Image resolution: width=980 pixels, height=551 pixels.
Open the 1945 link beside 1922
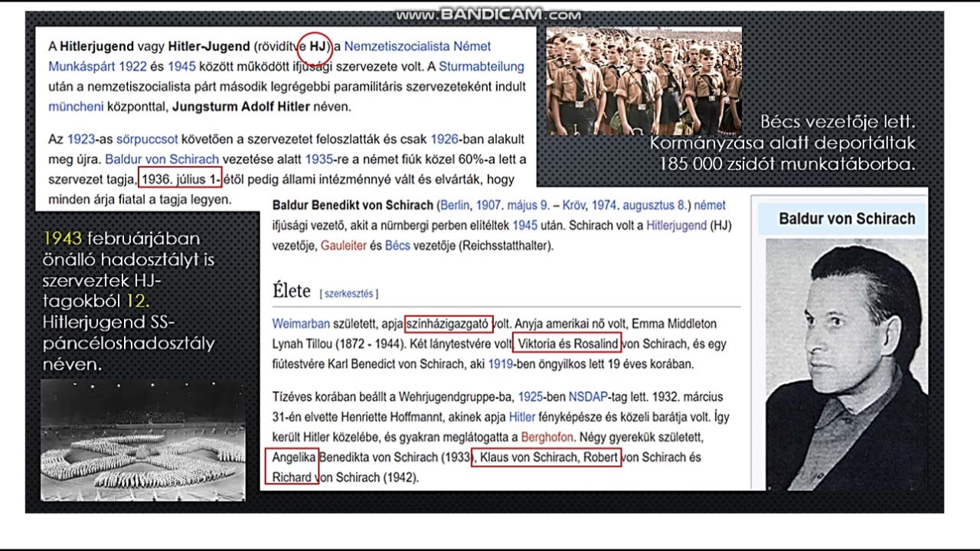[x=181, y=67]
